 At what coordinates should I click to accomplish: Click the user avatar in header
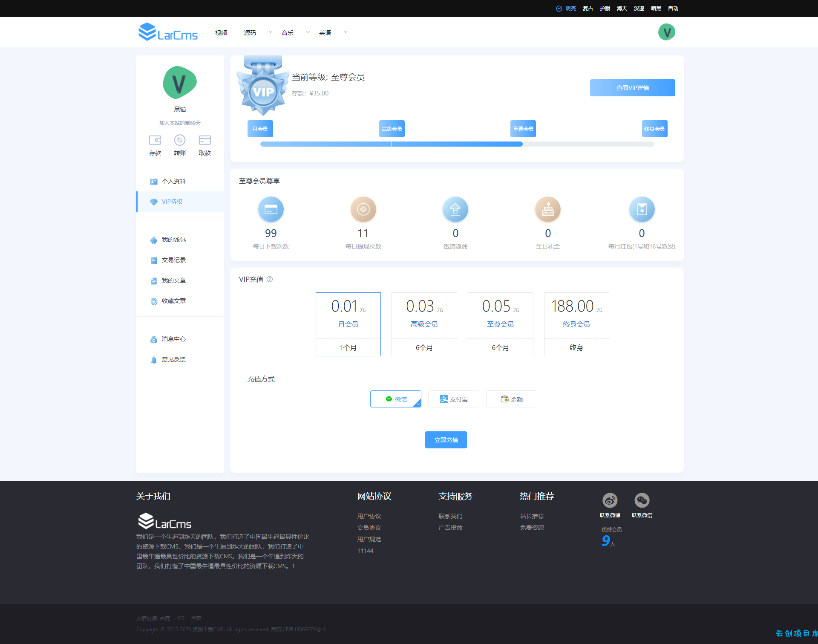[666, 32]
